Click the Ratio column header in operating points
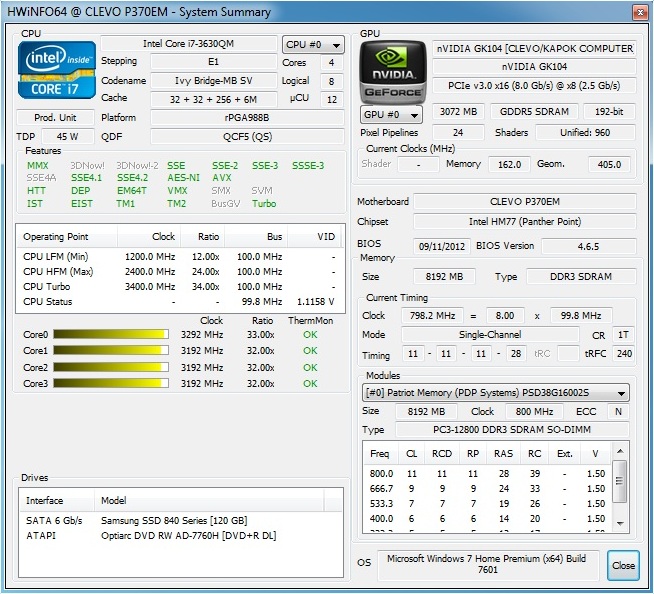The image size is (654, 594). (x=202, y=237)
